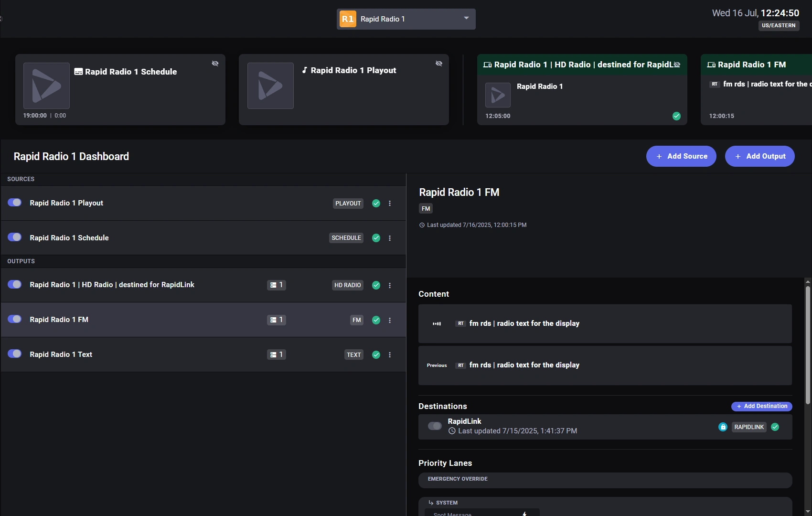The width and height of the screenshot is (812, 516).
Task: Hide the Rapid Radio 1 Schedule card
Action: [215, 64]
